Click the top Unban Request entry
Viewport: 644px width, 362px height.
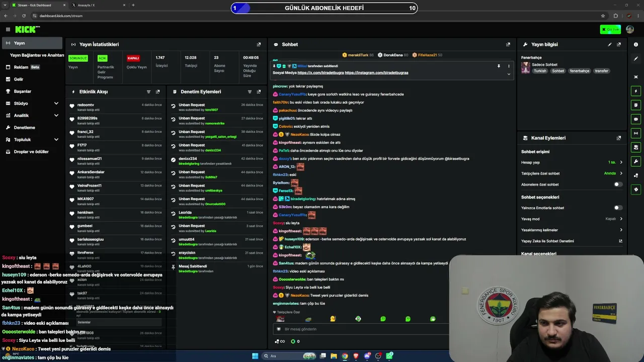(x=216, y=107)
